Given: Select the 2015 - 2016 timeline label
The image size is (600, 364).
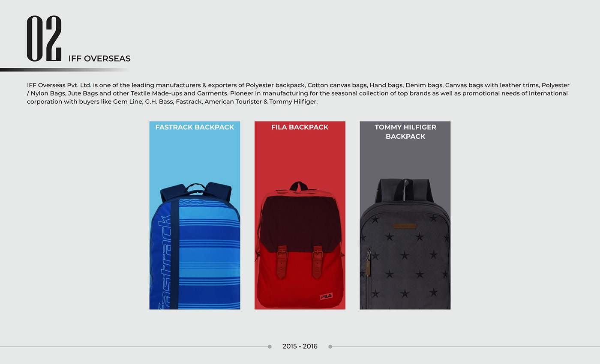Looking at the screenshot, I should click(300, 346).
